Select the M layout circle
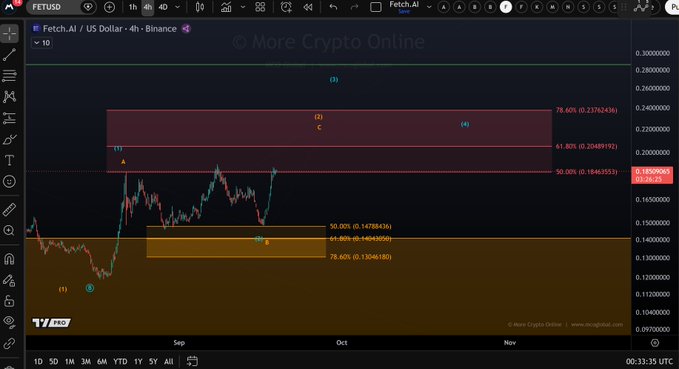Screen dimensions: 679x369 [553, 7]
